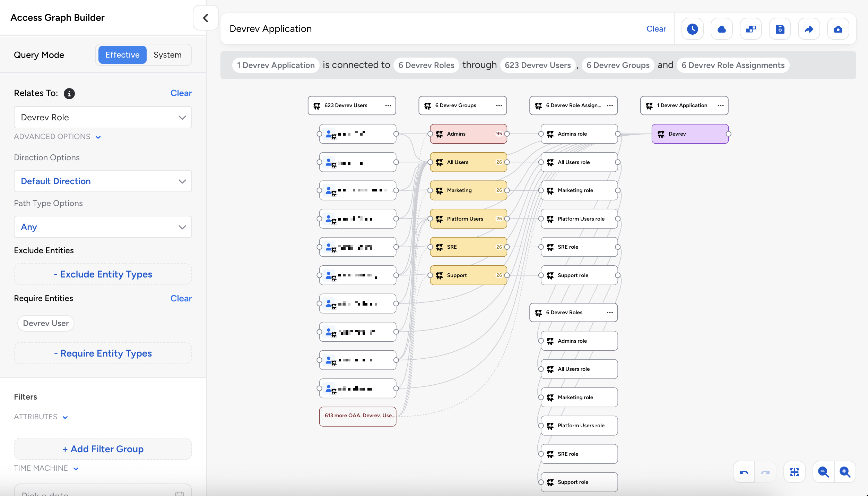Screen dimensions: 868x496
Task: Click the cloud icon in toolbar
Action: pos(721,29)
